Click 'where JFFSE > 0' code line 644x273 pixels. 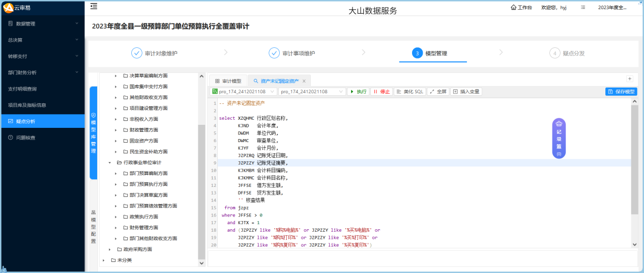242,215
